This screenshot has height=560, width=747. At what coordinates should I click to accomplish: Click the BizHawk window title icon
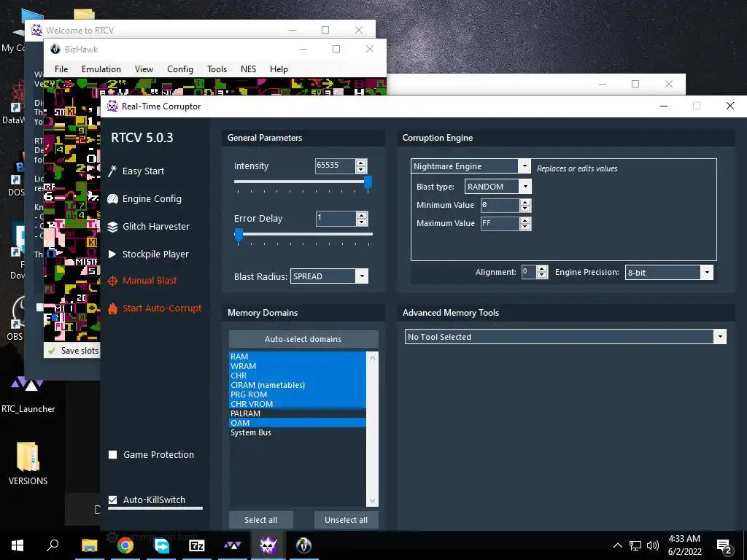click(55, 49)
